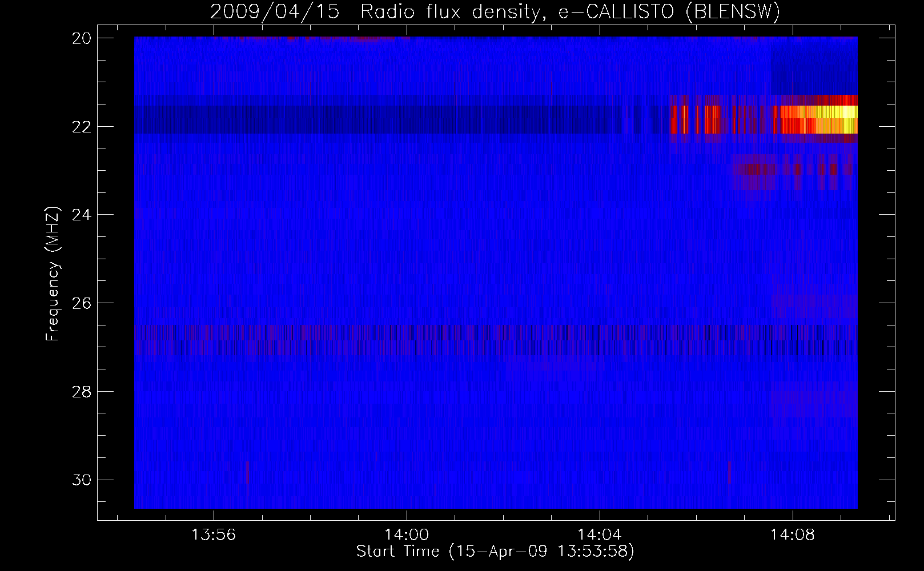The image size is (924, 571).
Task: Click the frequency tick label 20
Action: tap(82, 38)
